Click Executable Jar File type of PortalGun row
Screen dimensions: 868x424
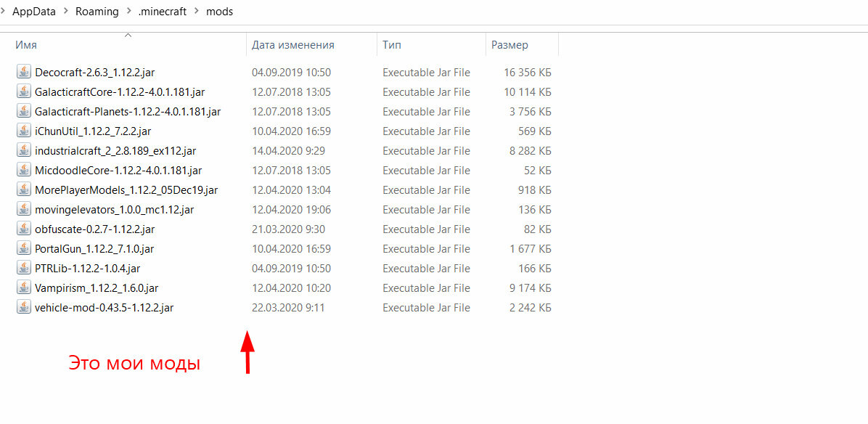tap(426, 248)
